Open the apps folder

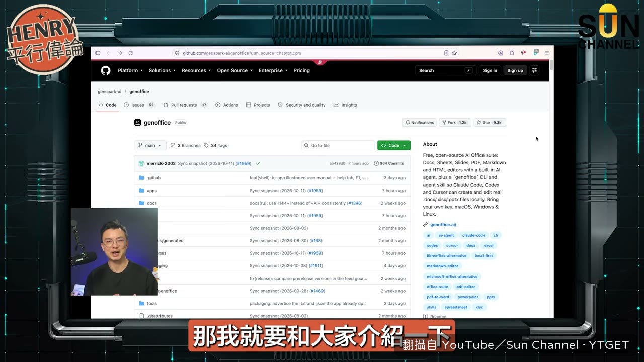tap(152, 191)
